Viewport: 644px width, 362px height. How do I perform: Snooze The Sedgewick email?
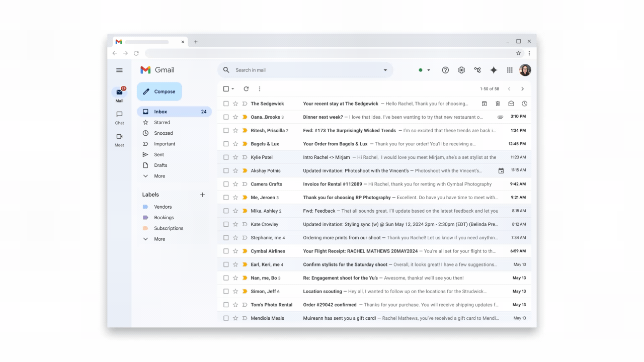coord(524,104)
